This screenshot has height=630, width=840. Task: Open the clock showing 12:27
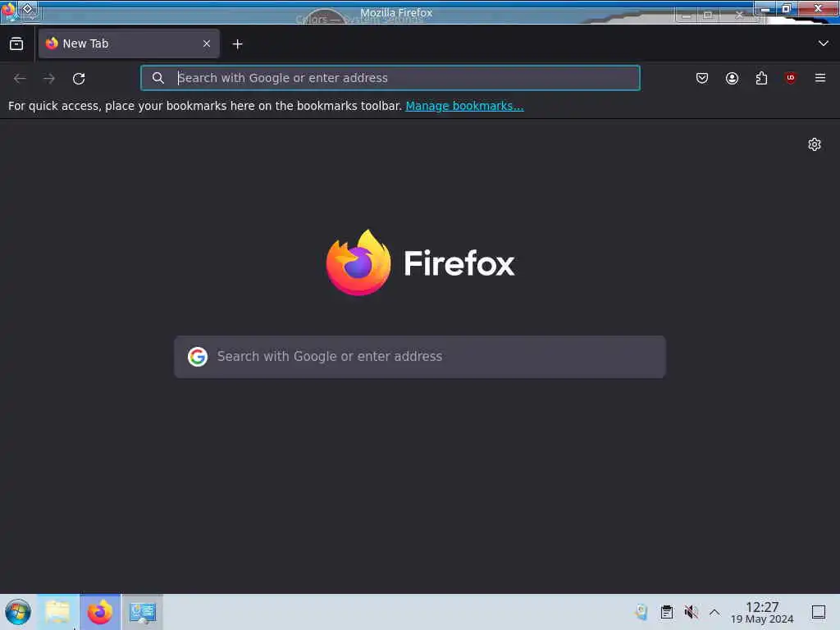(x=762, y=612)
